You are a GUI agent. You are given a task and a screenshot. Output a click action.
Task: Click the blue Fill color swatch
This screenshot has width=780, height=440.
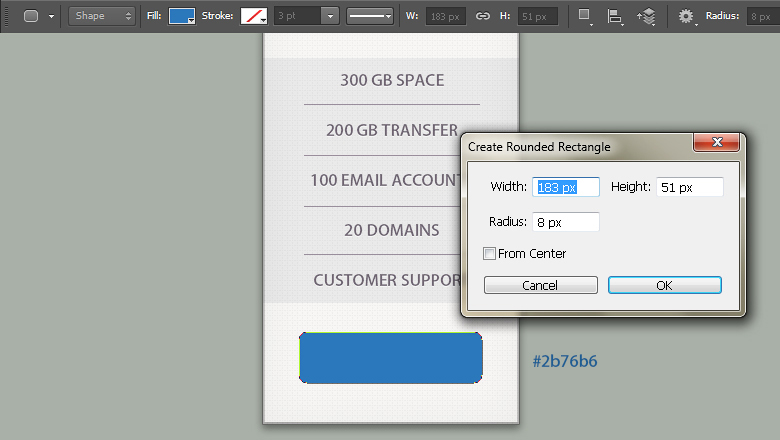point(182,16)
